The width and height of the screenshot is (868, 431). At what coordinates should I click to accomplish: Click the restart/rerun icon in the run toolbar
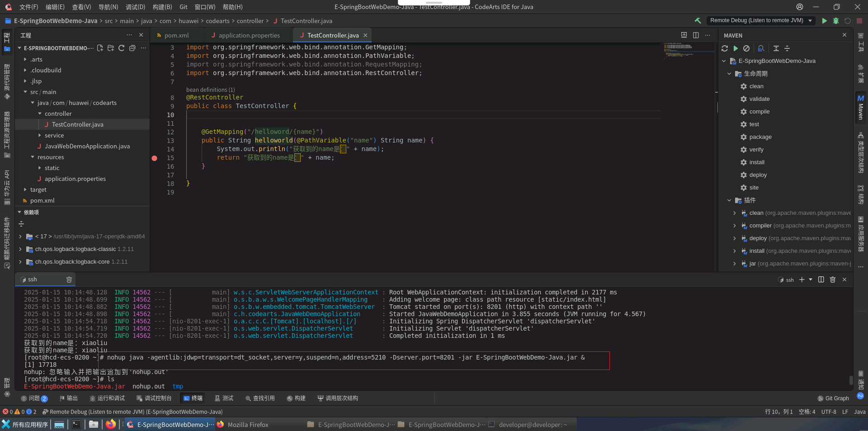pyautogui.click(x=848, y=21)
